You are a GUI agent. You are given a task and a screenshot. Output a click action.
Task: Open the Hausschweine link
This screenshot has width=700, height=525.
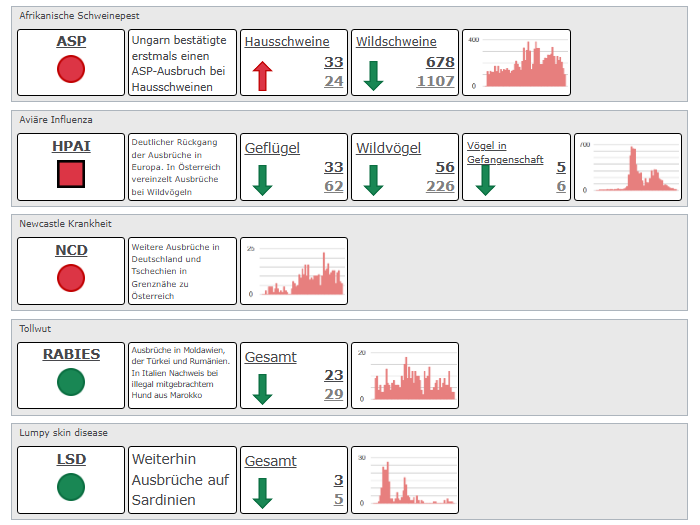(x=287, y=42)
